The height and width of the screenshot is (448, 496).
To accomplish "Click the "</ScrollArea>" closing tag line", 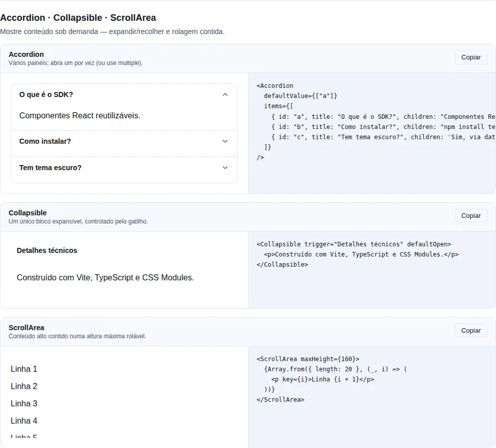I will (x=280, y=399).
